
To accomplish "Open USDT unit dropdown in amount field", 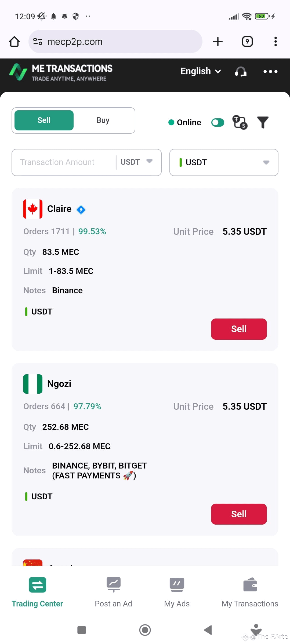I will tap(137, 162).
